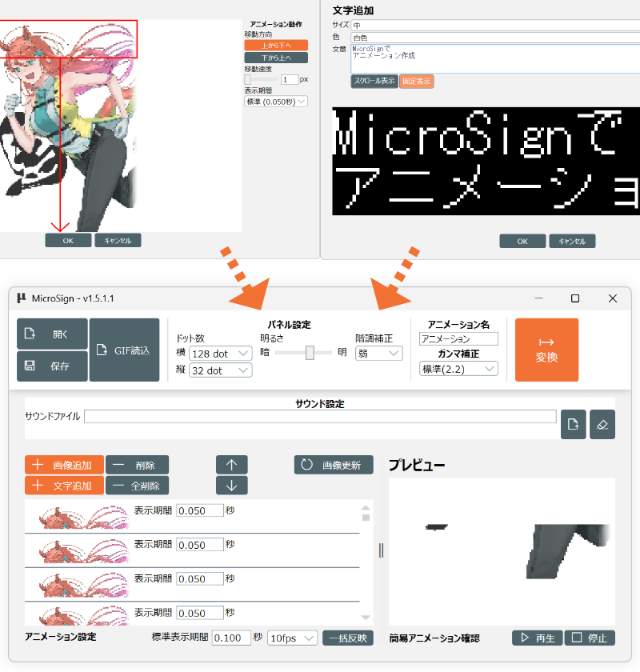Click the 移動速度 px value field
Viewport: 640px width, 672px height.
(x=290, y=80)
